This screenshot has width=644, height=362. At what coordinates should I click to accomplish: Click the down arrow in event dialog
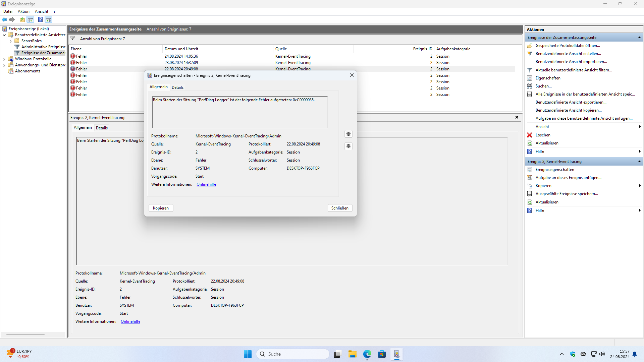point(348,146)
